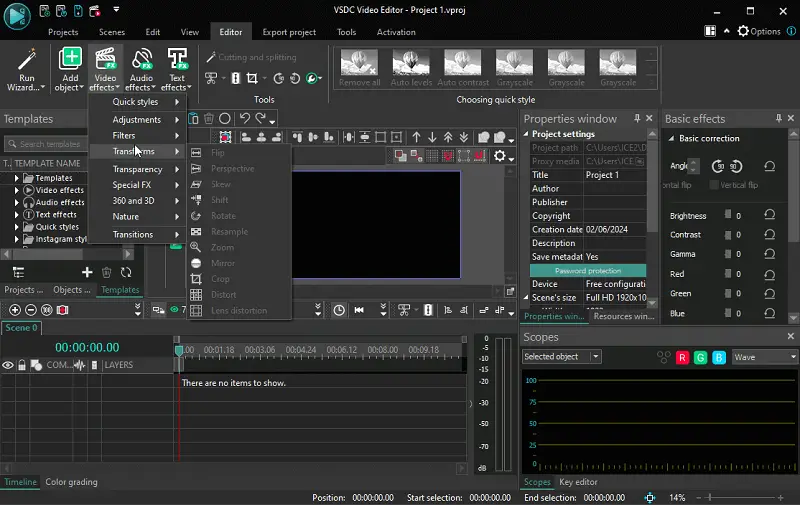This screenshot has width=800, height=505.
Task: Switch to the Export project tab
Action: (x=289, y=32)
